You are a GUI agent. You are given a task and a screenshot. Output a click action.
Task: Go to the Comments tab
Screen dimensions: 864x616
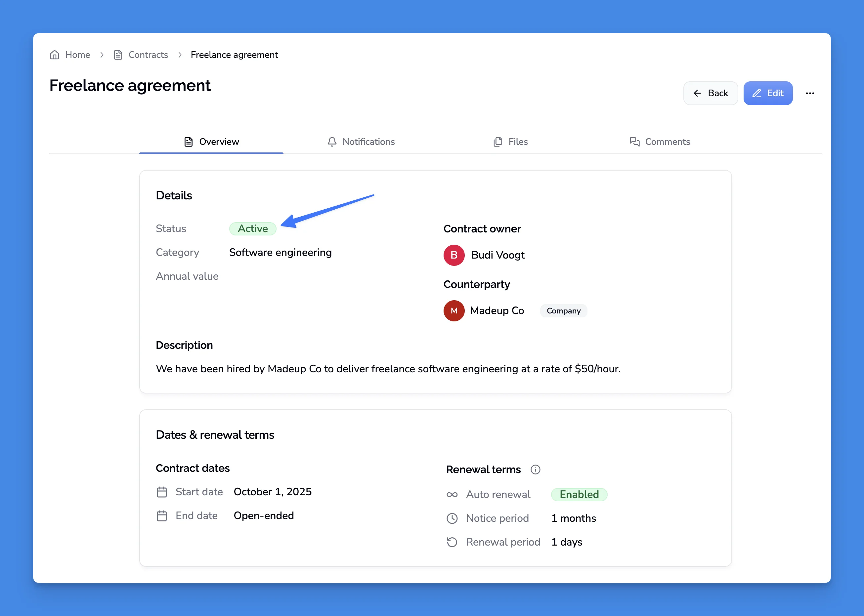660,142
